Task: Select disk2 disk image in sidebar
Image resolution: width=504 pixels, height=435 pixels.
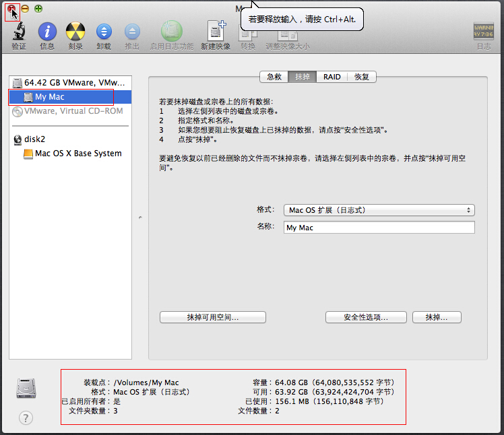Action: click(x=70, y=139)
